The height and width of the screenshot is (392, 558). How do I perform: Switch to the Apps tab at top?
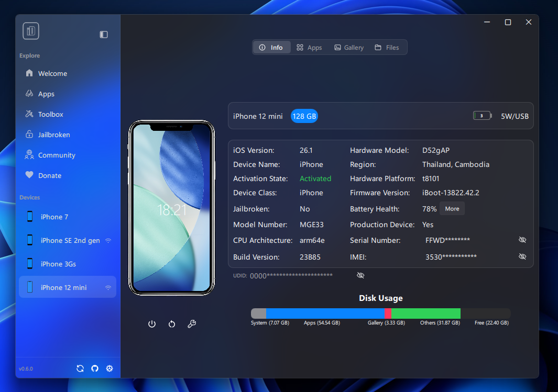click(309, 47)
